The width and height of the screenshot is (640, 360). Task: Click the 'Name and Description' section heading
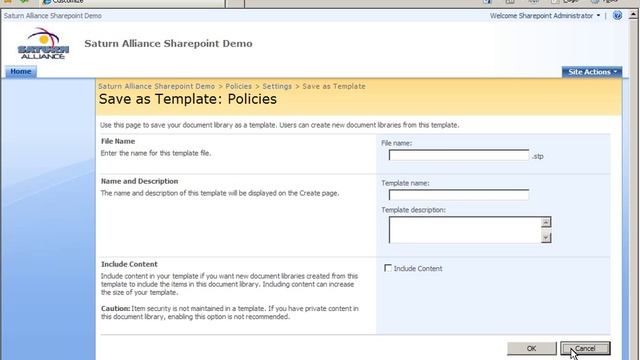coord(140,181)
